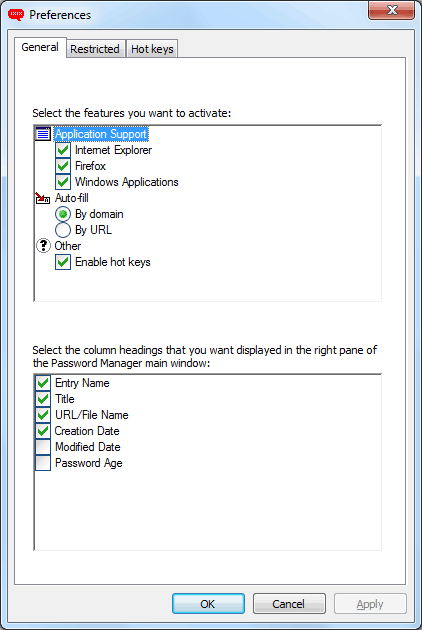The height and width of the screenshot is (630, 422).
Task: Toggle the Windows Applications checkbox
Action: [x=63, y=182]
